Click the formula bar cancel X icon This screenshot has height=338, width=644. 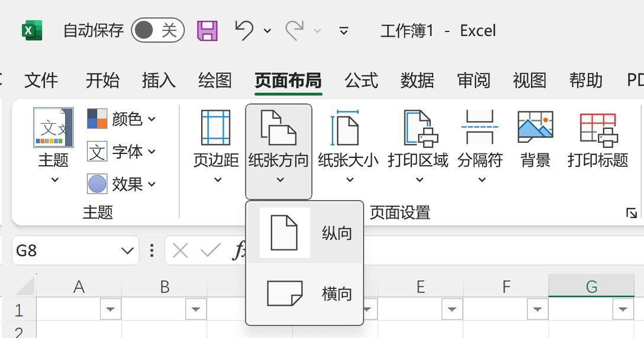[x=181, y=250]
